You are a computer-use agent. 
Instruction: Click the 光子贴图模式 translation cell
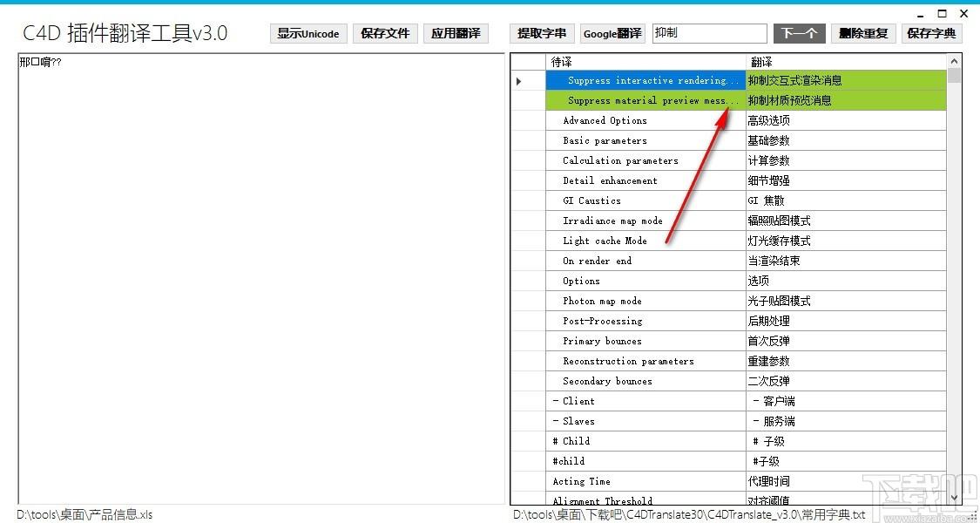(846, 301)
